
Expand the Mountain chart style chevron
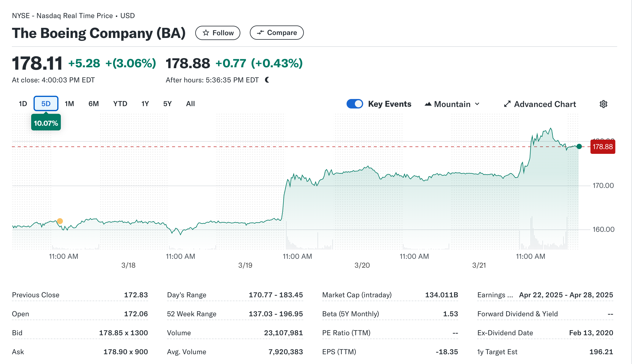[477, 104]
